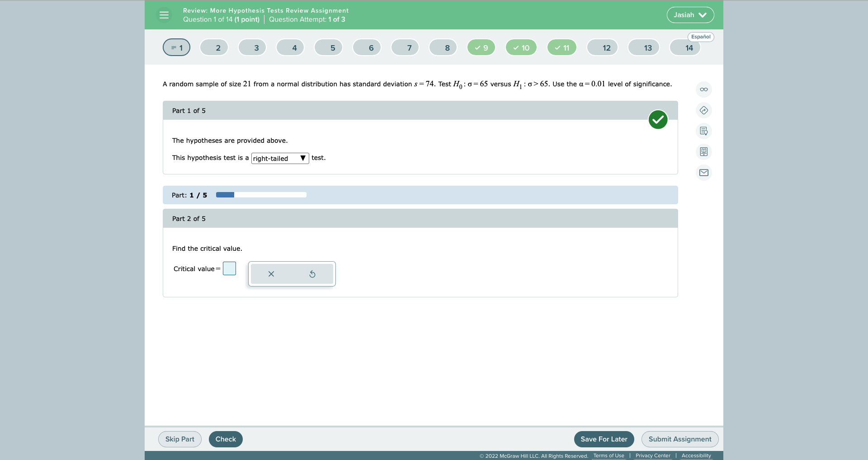Click the Critical value input box

coord(229,268)
